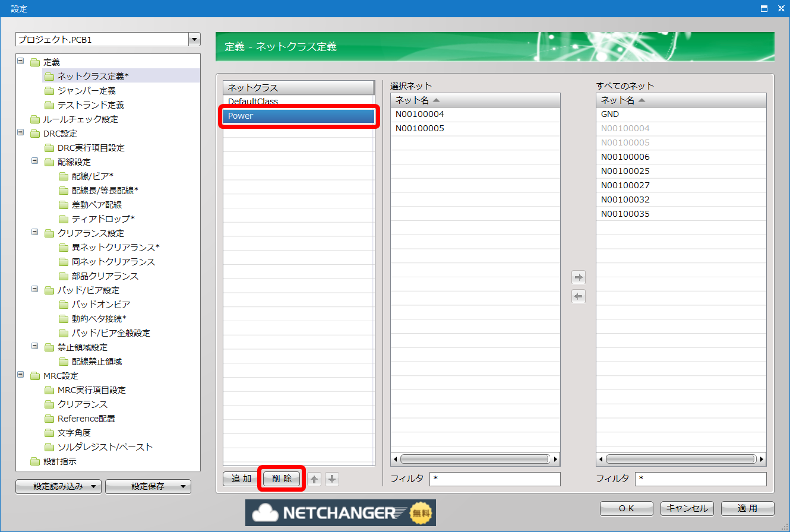
Task: Click filter field under すべてのネット
Action: [700, 479]
